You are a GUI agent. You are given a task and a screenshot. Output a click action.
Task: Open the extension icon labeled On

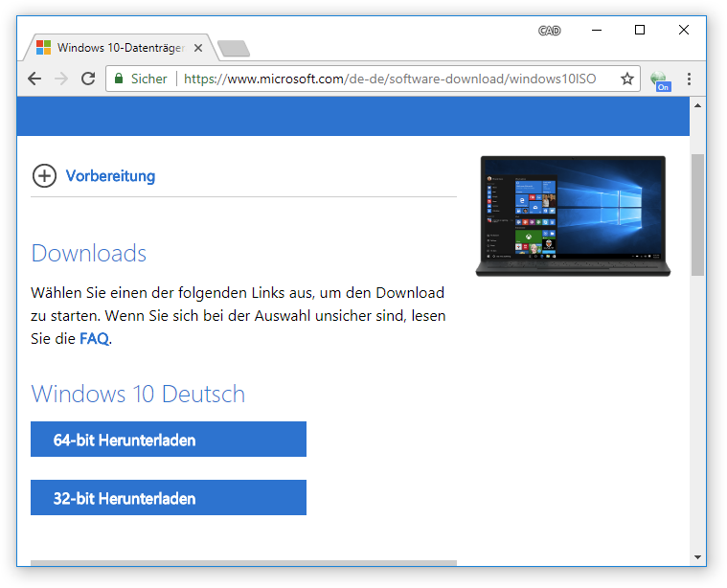659,80
